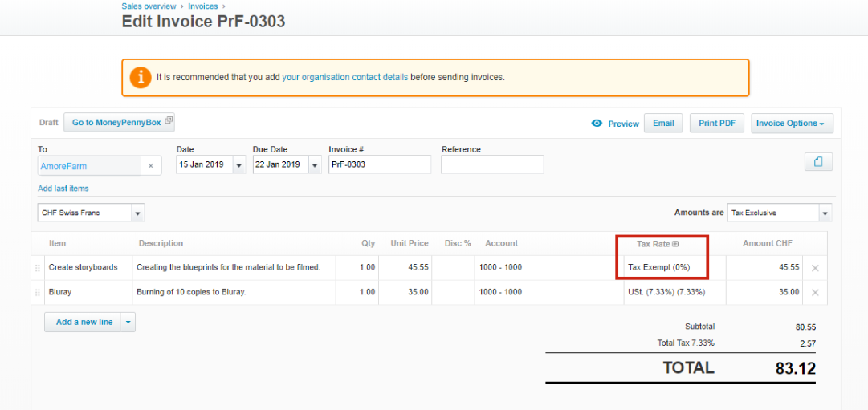The height and width of the screenshot is (410, 868).
Task: Click the eye icon beside Preview
Action: click(x=597, y=124)
